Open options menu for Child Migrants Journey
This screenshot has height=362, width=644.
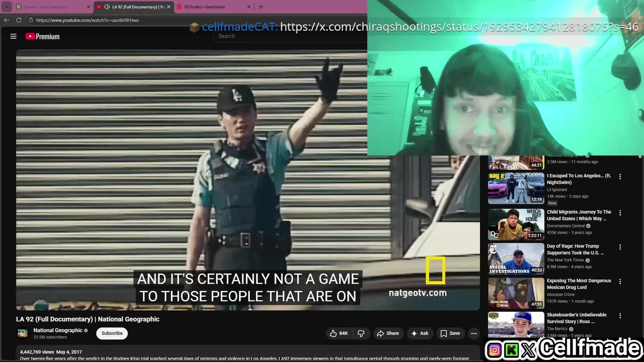point(620,213)
